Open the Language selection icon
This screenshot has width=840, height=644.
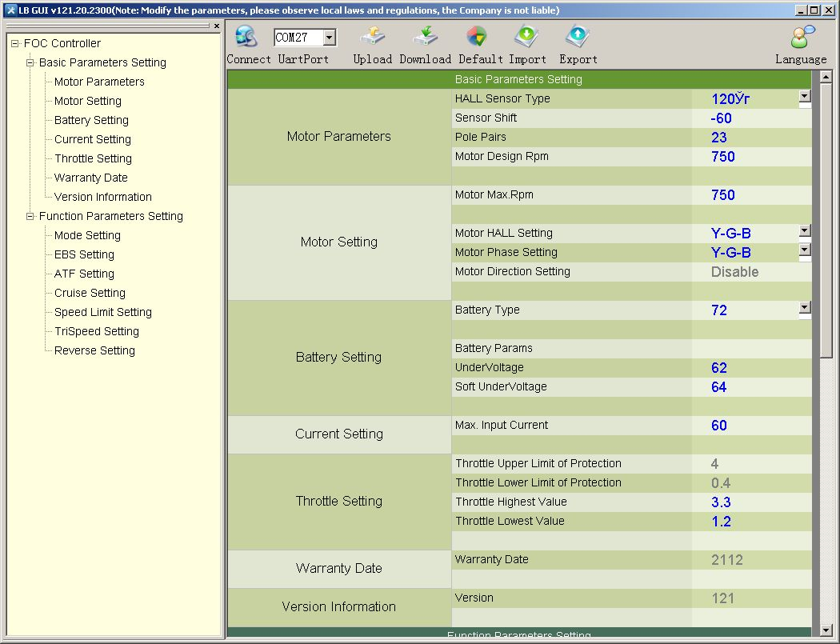click(801, 38)
